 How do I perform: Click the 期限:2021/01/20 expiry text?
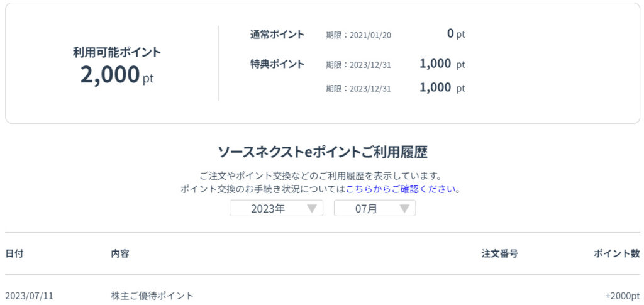[358, 35]
